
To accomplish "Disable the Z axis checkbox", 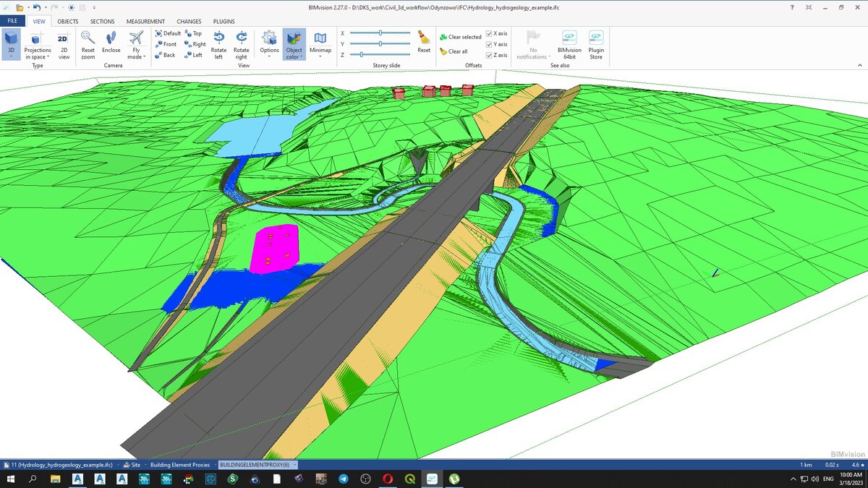I will (490, 55).
